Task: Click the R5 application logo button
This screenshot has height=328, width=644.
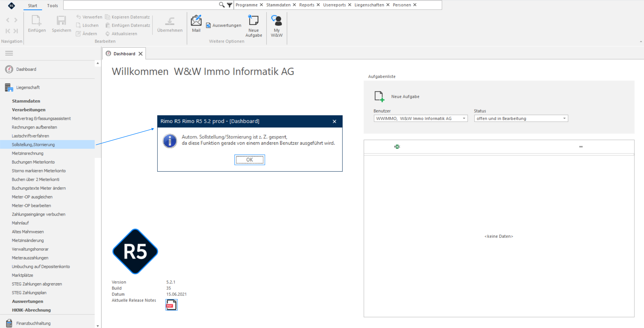Action: click(x=11, y=6)
